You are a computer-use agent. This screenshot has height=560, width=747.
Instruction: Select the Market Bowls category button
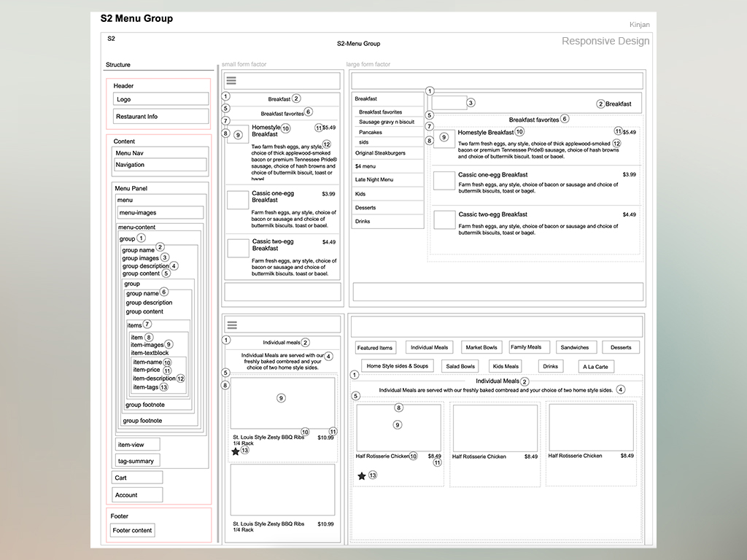pyautogui.click(x=481, y=348)
